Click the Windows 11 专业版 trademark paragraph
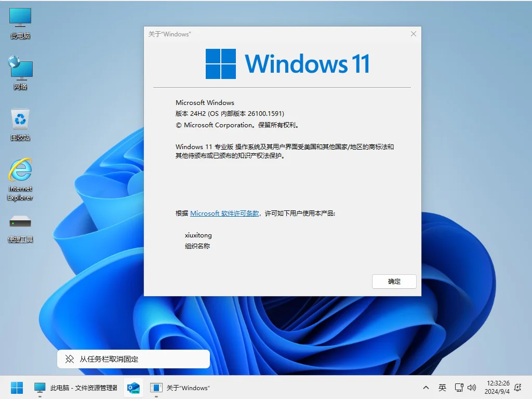The image size is (532, 399). [x=284, y=151]
